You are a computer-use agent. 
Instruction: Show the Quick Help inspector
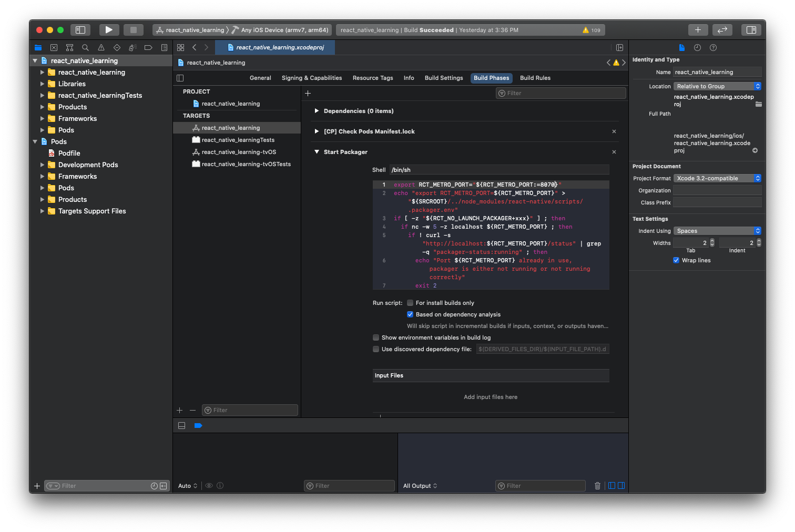coord(713,47)
